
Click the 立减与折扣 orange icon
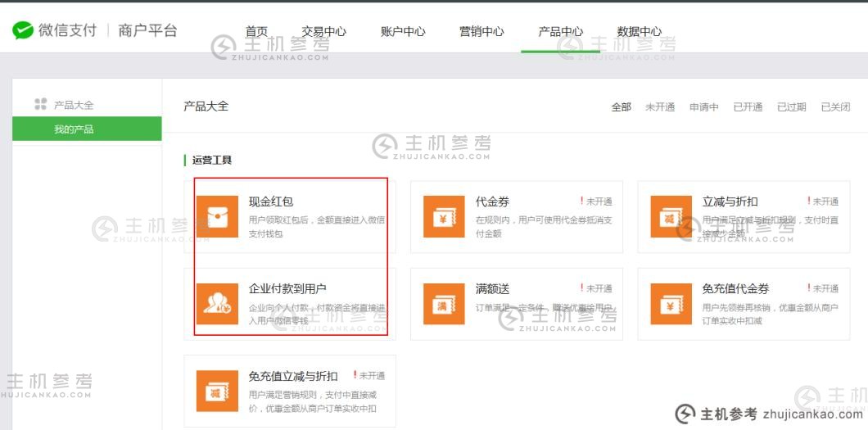pyautogui.click(x=671, y=216)
